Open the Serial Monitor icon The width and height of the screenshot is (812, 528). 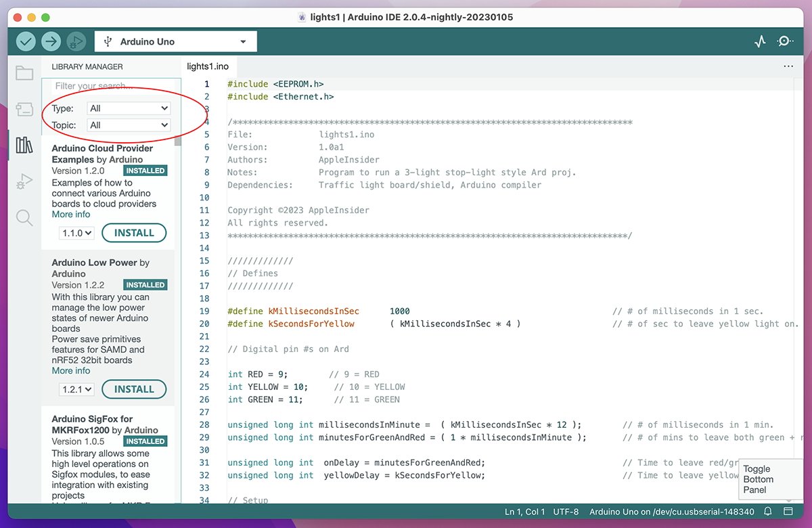coord(785,41)
